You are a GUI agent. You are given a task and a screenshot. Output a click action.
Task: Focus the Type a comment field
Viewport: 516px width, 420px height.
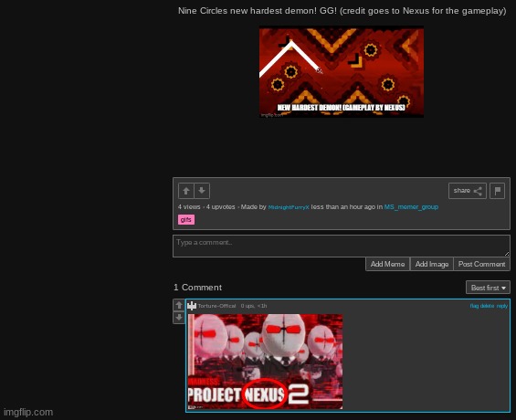342,246
